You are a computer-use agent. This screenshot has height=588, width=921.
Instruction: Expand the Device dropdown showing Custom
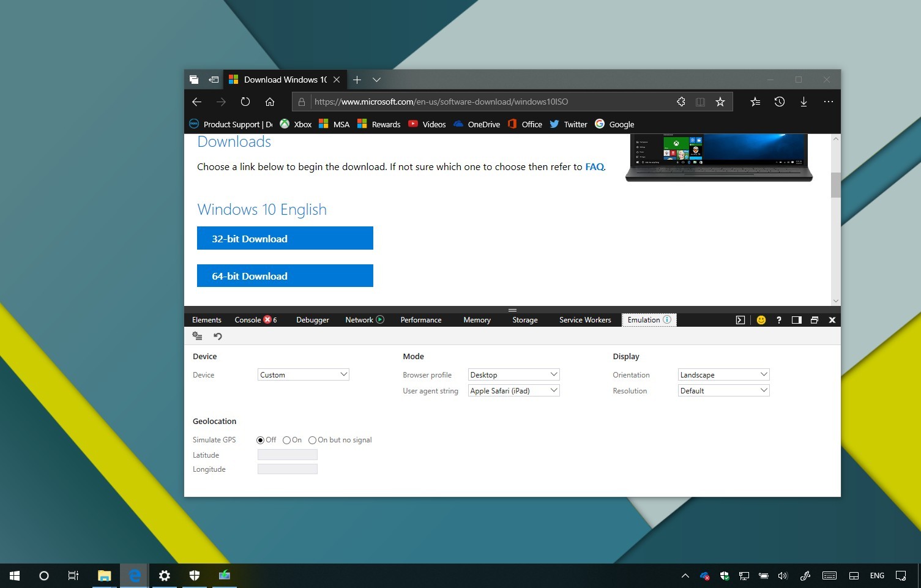pyautogui.click(x=304, y=374)
